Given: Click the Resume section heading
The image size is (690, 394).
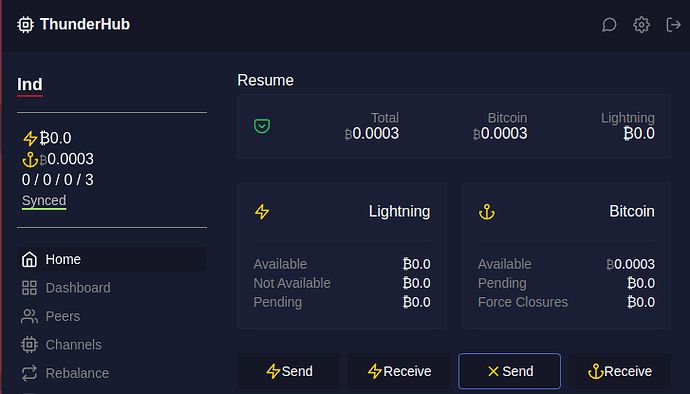Looking at the screenshot, I should [265, 80].
